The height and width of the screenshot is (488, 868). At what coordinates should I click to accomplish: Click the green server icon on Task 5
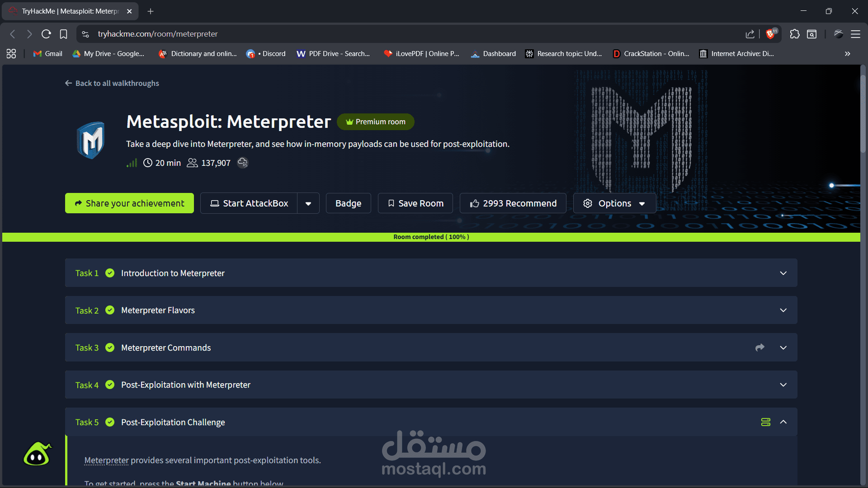click(x=765, y=422)
